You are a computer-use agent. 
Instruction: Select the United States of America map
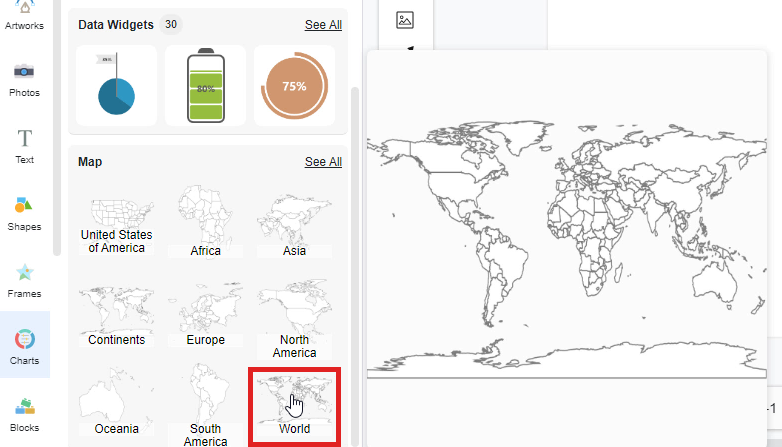[117, 222]
